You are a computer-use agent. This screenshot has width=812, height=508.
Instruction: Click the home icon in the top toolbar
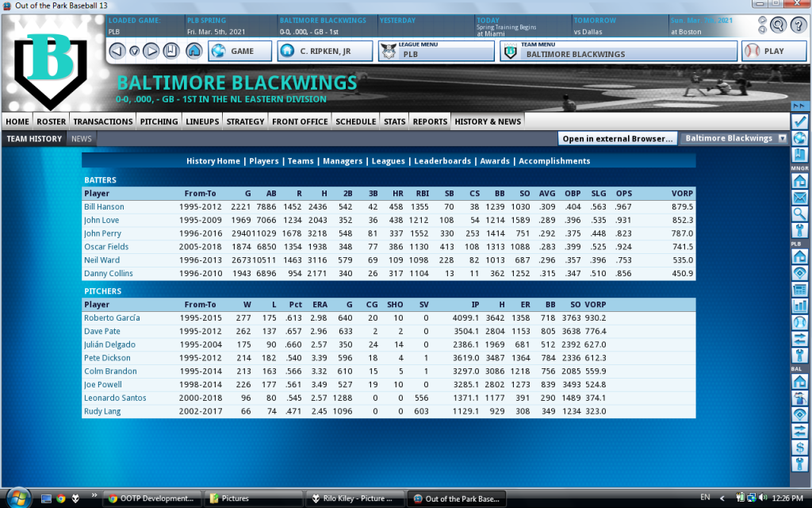(x=193, y=52)
